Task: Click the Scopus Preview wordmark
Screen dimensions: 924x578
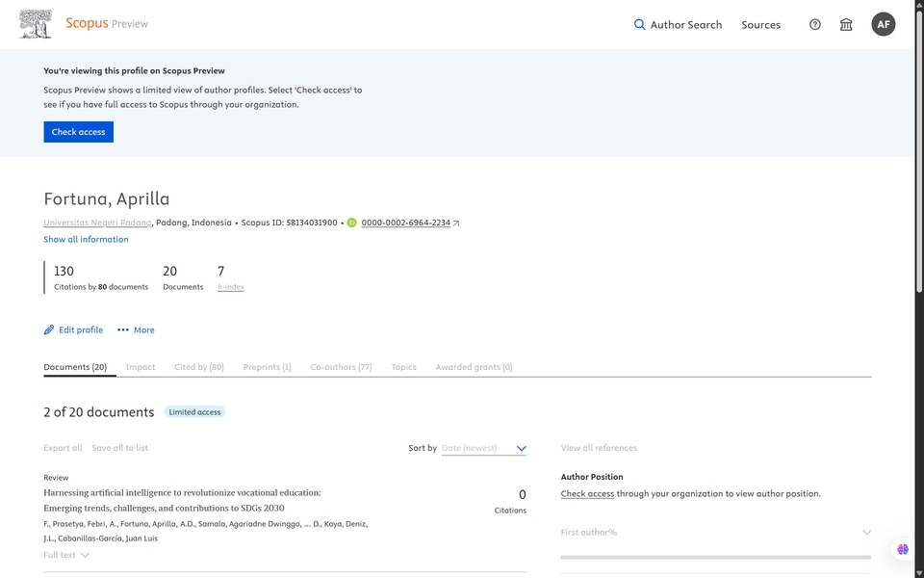Action: click(107, 23)
